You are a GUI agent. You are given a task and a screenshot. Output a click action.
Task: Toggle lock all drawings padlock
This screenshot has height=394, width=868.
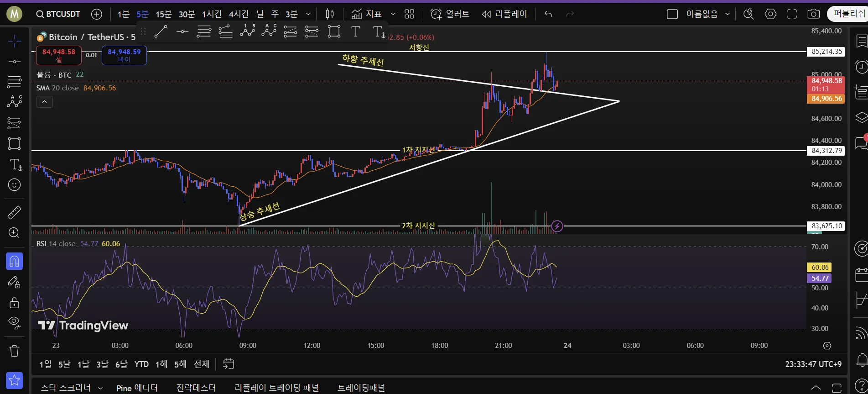click(14, 303)
